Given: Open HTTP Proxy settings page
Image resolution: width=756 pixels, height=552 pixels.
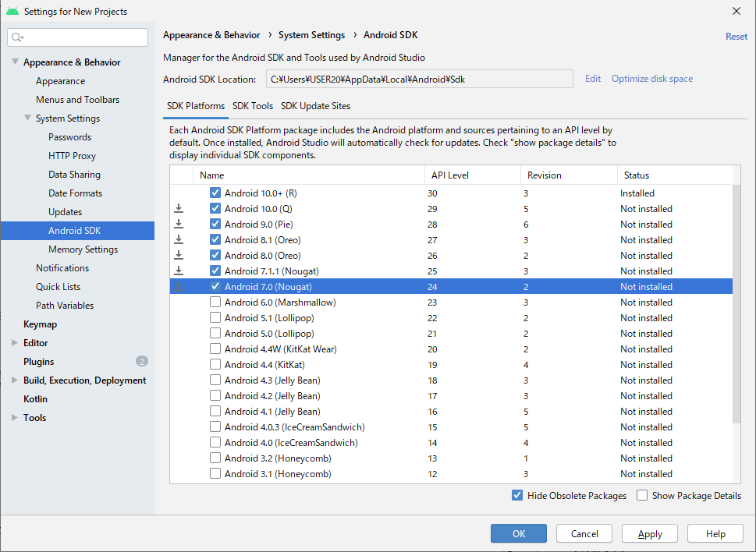Looking at the screenshot, I should pyautogui.click(x=72, y=156).
